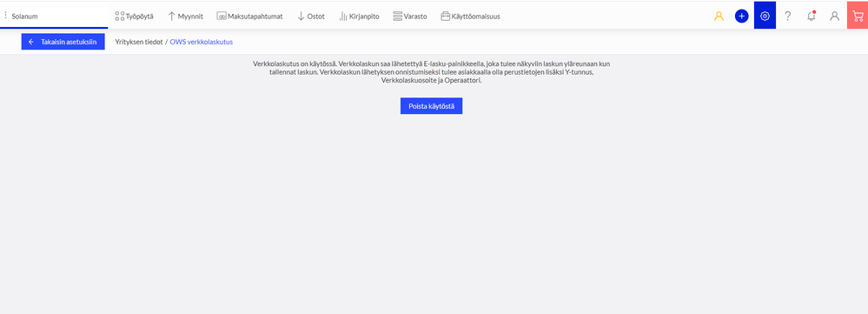Follow the Yrityksen tiedot breadcrumb link
Screen dimensions: 868x314
(139, 42)
